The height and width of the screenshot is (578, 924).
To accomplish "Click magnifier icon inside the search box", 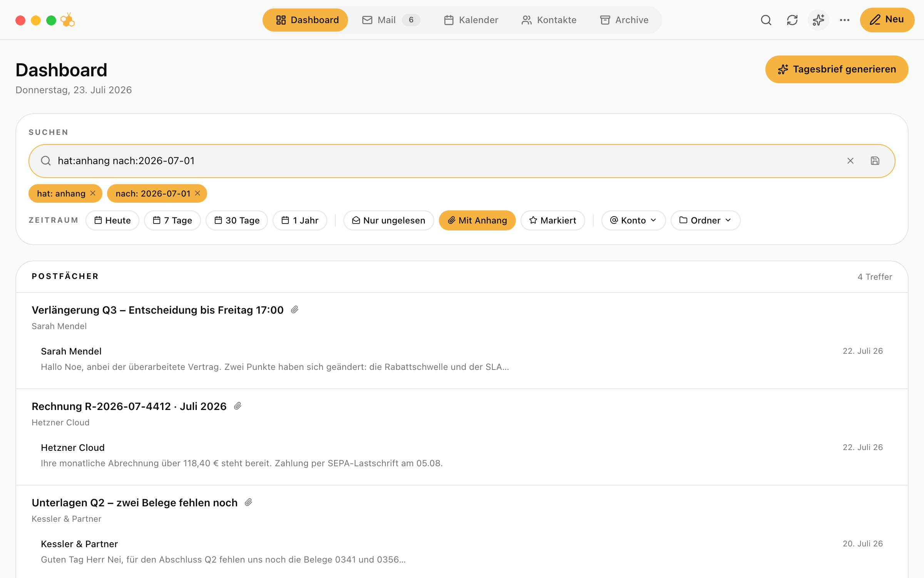I will [46, 161].
